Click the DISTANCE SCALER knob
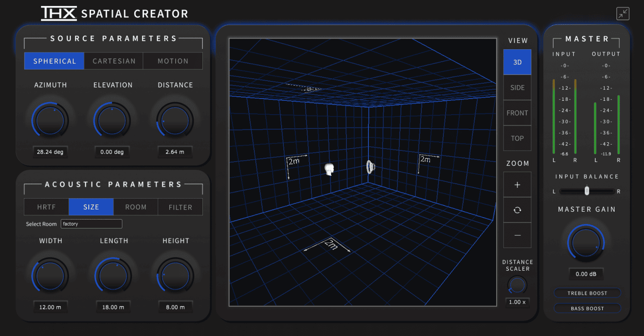The height and width of the screenshot is (336, 644). click(517, 285)
